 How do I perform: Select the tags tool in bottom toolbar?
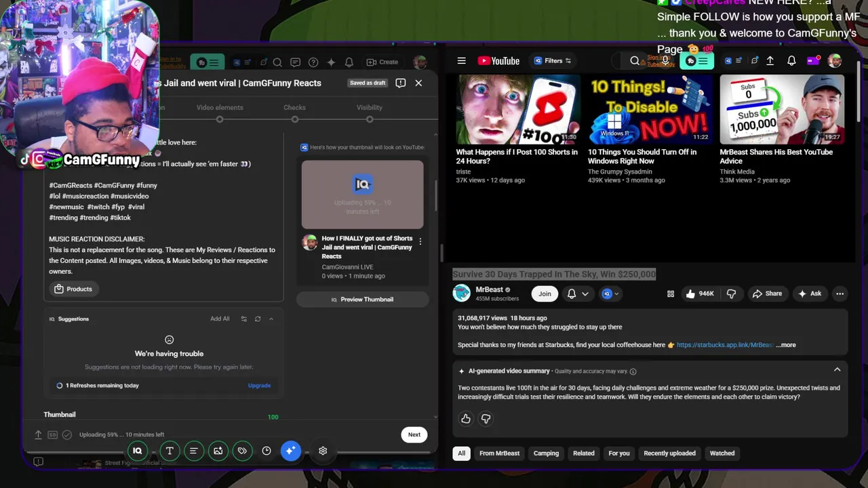pyautogui.click(x=242, y=451)
